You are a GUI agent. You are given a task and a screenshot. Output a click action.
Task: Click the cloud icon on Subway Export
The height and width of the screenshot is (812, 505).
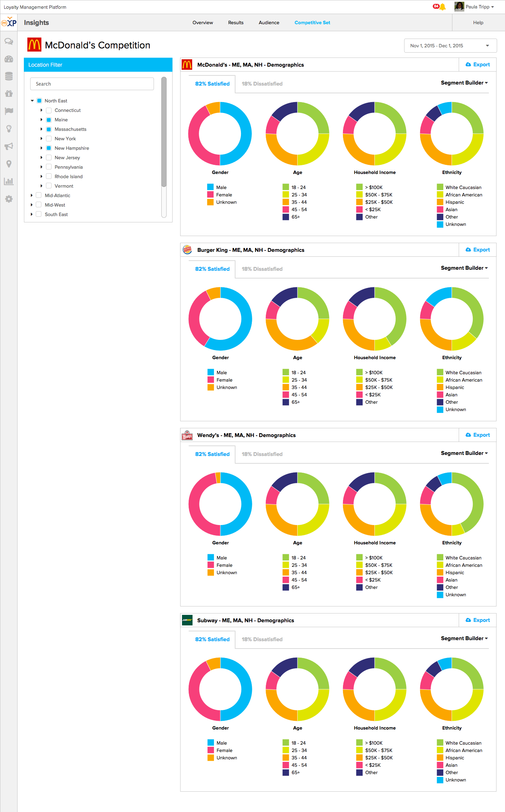(468, 620)
